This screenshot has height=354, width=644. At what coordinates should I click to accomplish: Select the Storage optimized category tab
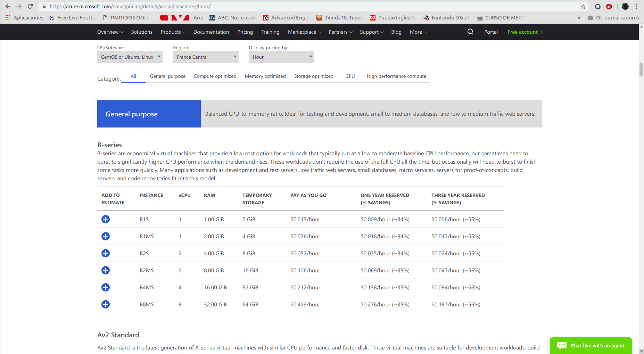click(x=314, y=76)
